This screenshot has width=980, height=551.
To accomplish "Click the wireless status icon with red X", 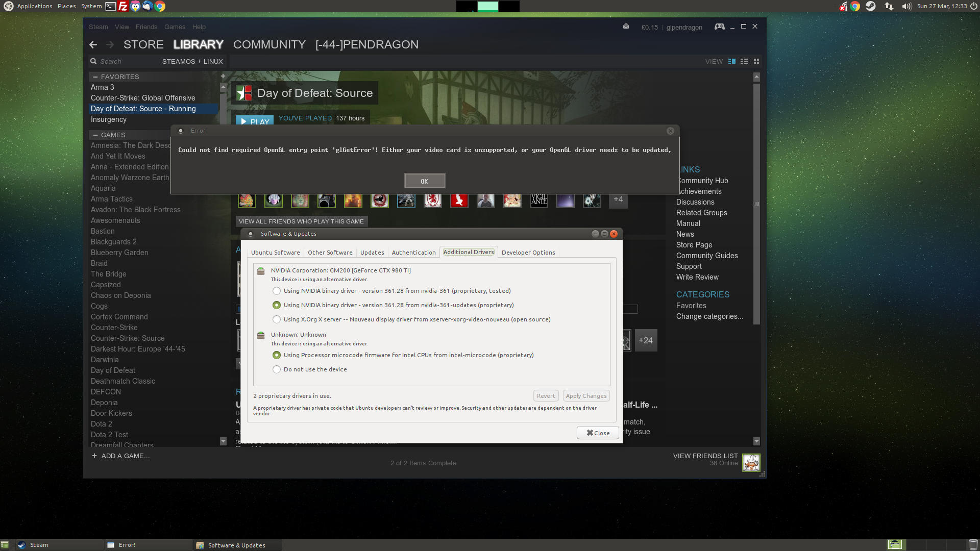I will 843,6.
